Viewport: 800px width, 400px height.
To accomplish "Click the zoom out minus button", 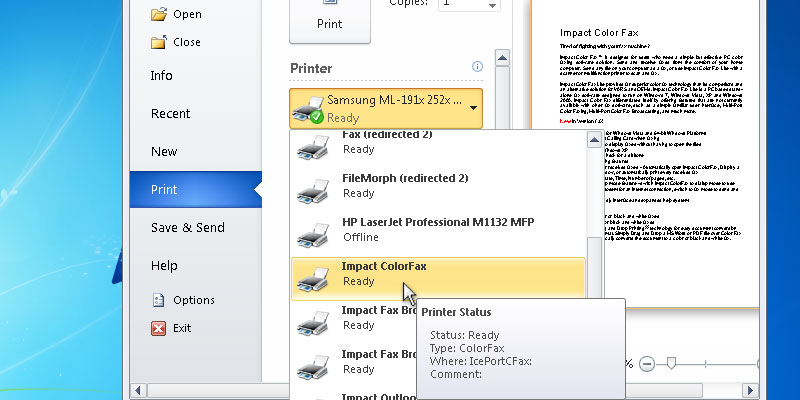I will [x=647, y=362].
